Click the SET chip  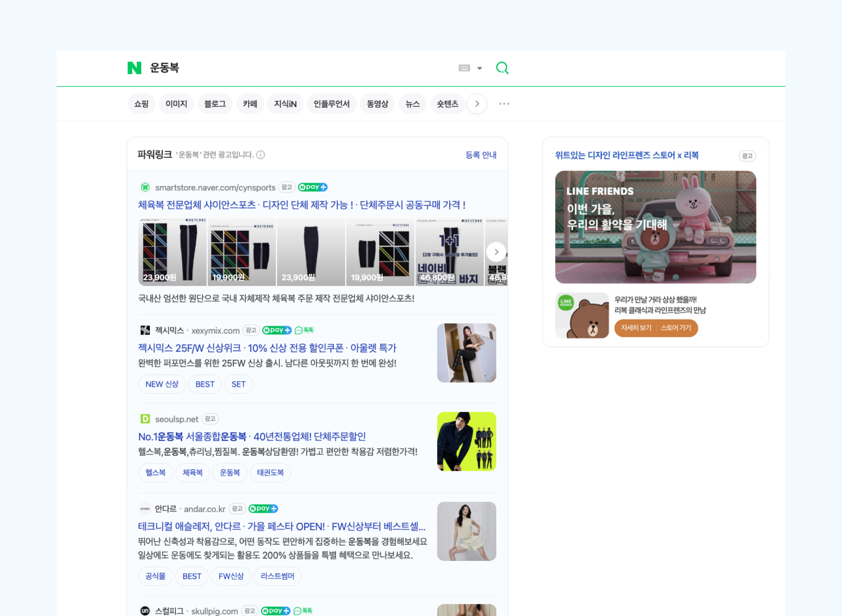(x=238, y=384)
